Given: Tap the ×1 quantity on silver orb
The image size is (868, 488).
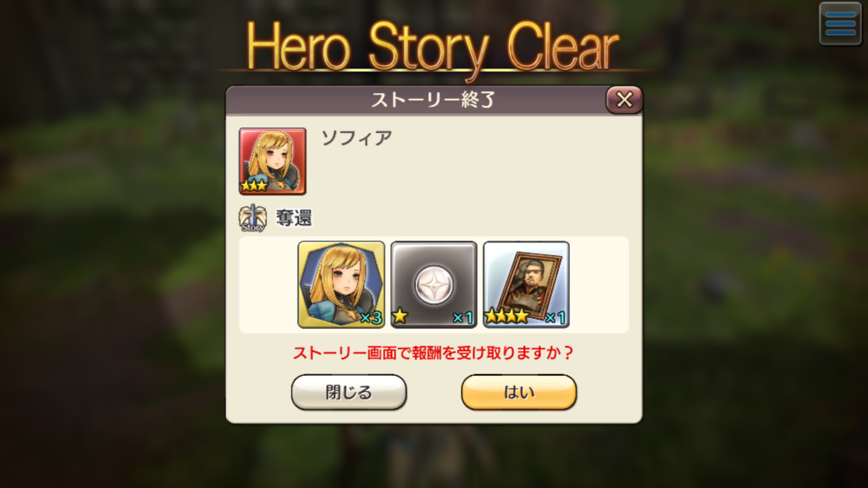Looking at the screenshot, I should pos(463,317).
